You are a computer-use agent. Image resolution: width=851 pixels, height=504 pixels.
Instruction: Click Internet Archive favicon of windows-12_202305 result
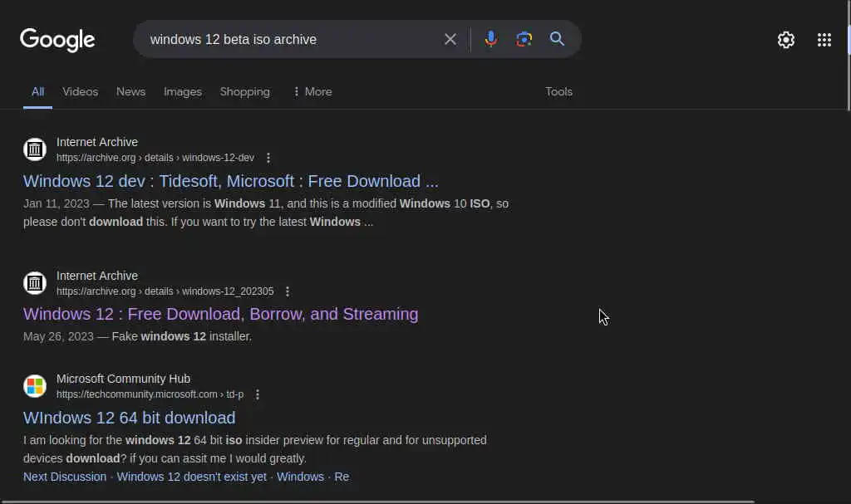click(35, 283)
